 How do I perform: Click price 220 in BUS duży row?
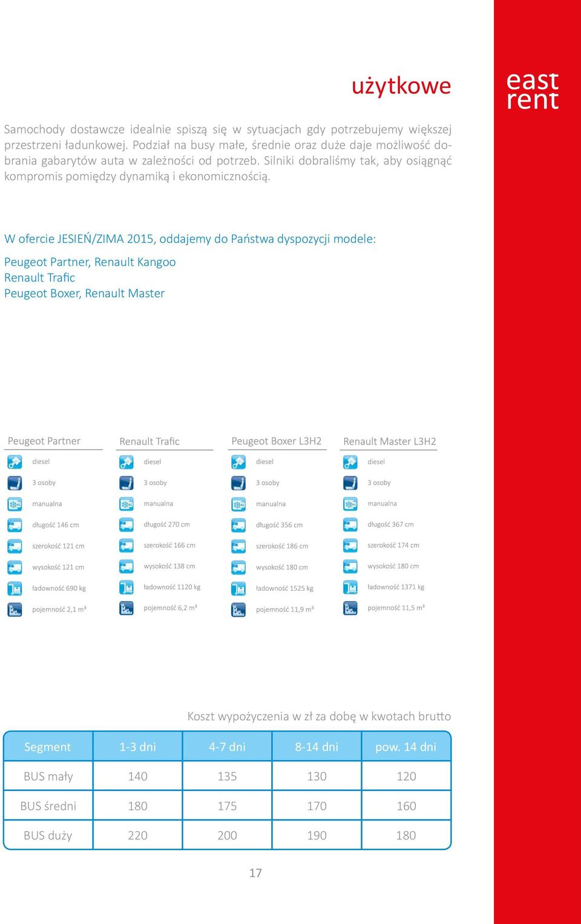138,836
